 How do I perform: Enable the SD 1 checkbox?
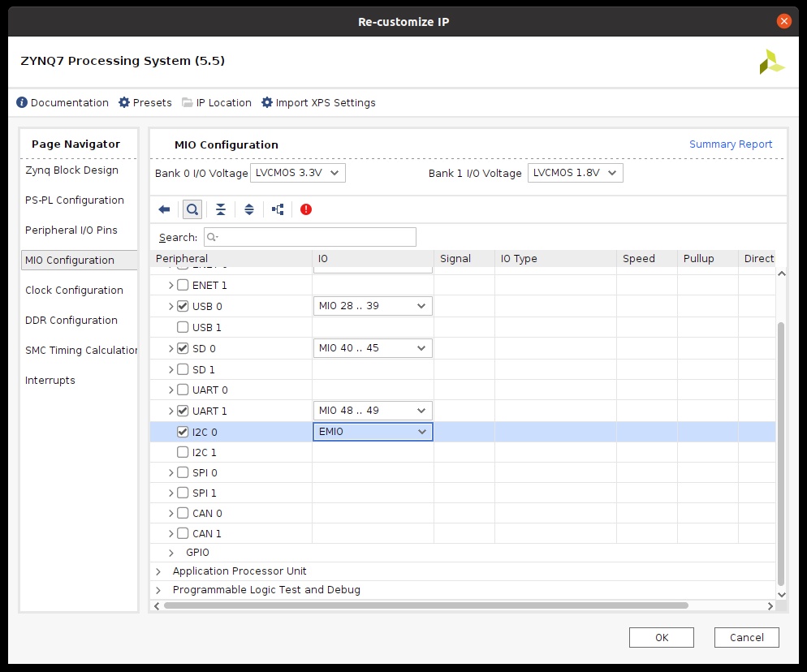tap(183, 369)
